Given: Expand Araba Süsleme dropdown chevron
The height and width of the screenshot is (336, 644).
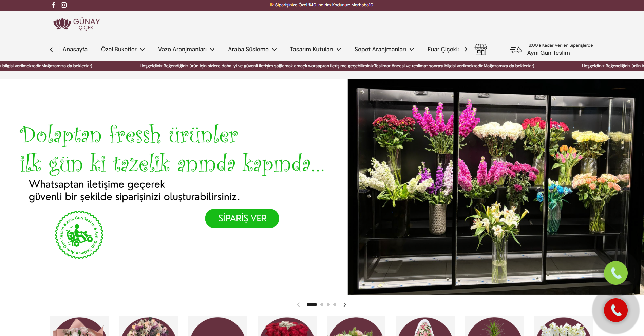Looking at the screenshot, I should (x=274, y=50).
